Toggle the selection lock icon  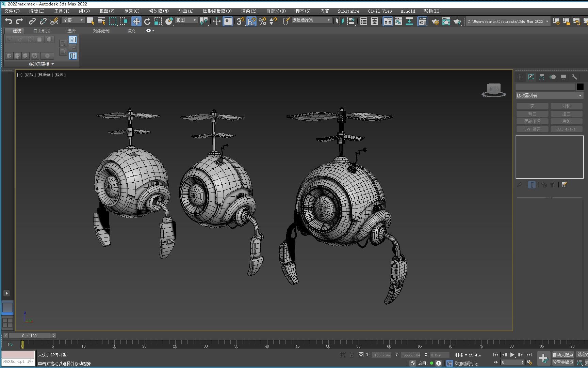tap(352, 355)
